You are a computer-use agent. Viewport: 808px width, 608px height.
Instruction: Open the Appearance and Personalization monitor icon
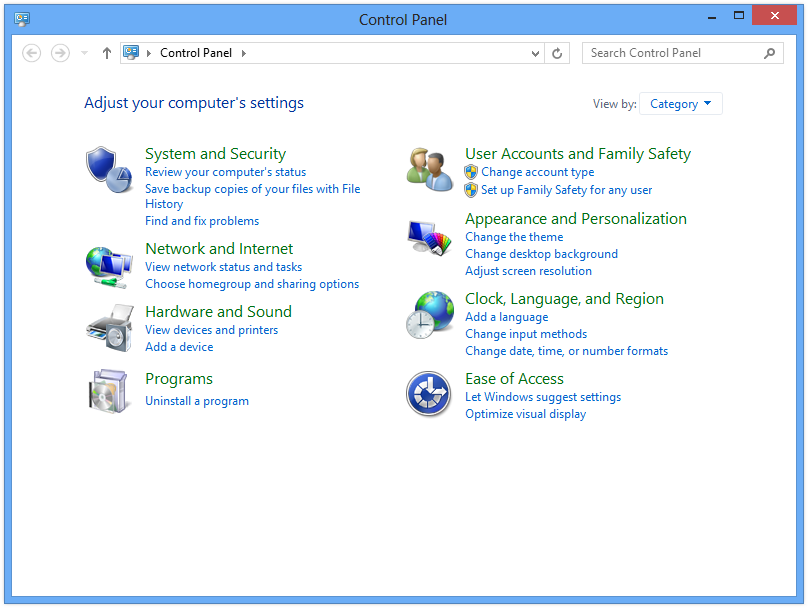tap(429, 238)
